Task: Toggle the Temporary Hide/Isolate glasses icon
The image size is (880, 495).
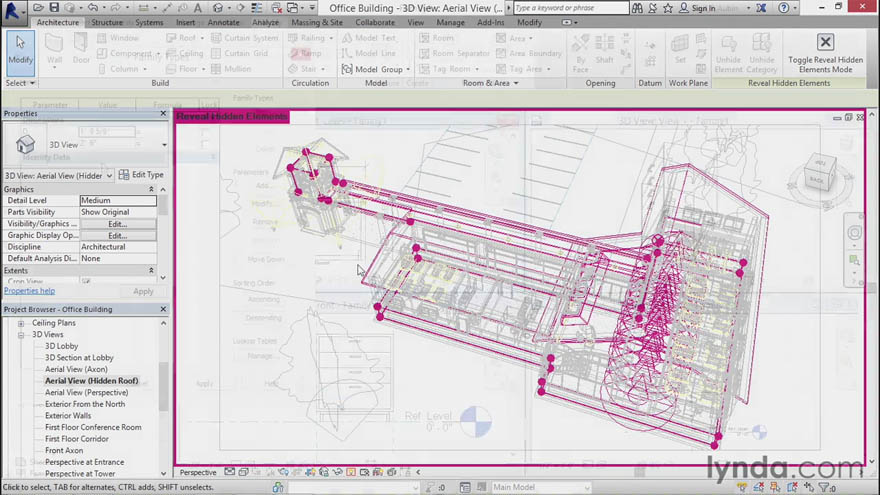Action: tap(337, 472)
